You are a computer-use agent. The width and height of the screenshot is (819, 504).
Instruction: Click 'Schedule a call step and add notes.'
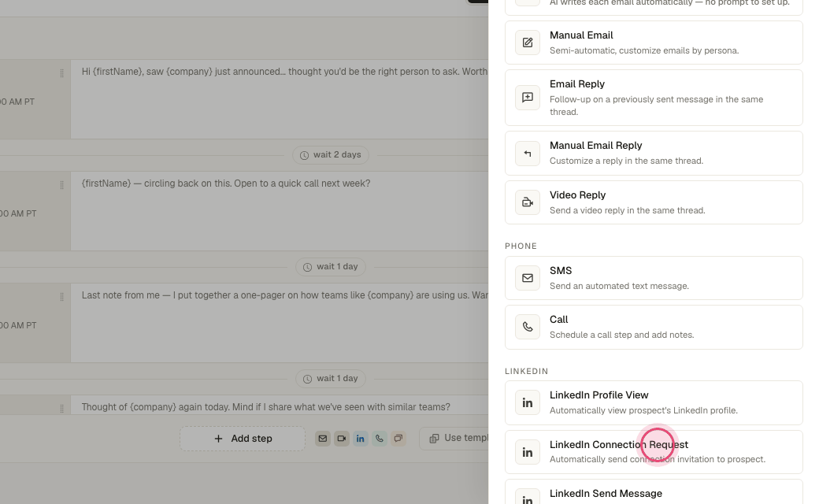621,335
